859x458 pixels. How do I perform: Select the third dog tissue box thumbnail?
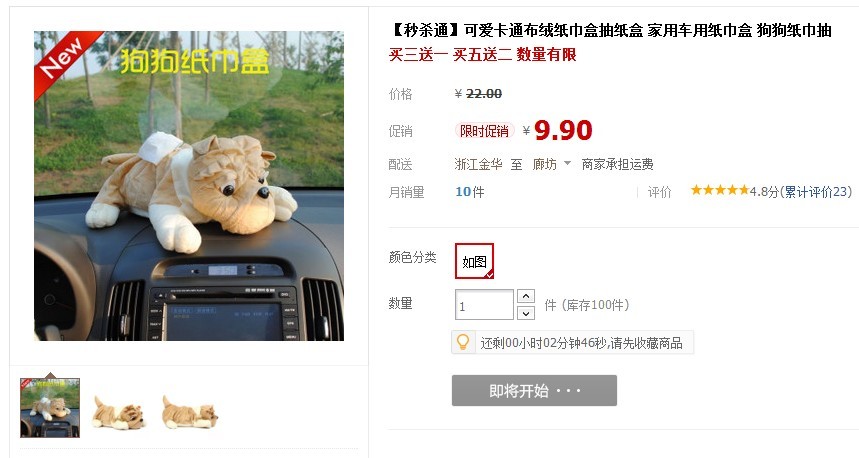(190, 411)
